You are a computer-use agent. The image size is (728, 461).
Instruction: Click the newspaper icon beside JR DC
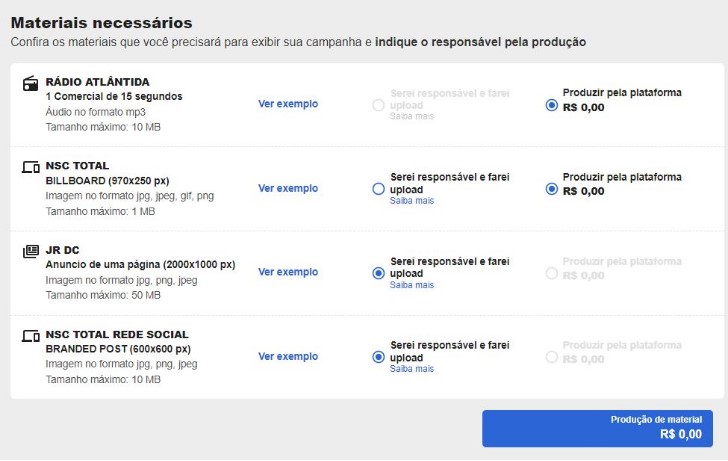coord(30,251)
